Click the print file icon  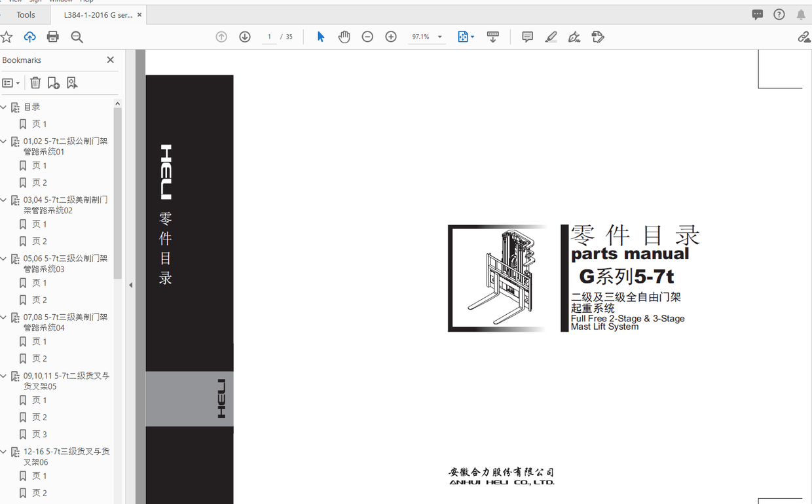click(53, 37)
